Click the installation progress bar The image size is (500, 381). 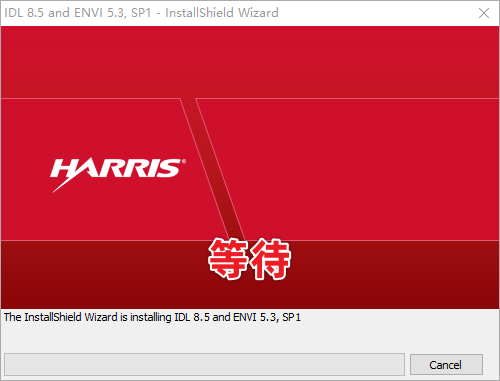coord(204,364)
